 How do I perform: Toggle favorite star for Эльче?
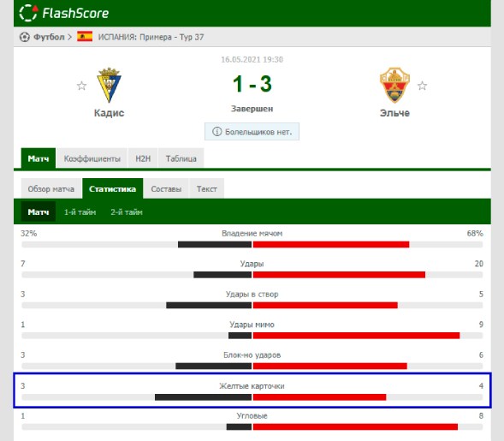(x=422, y=86)
